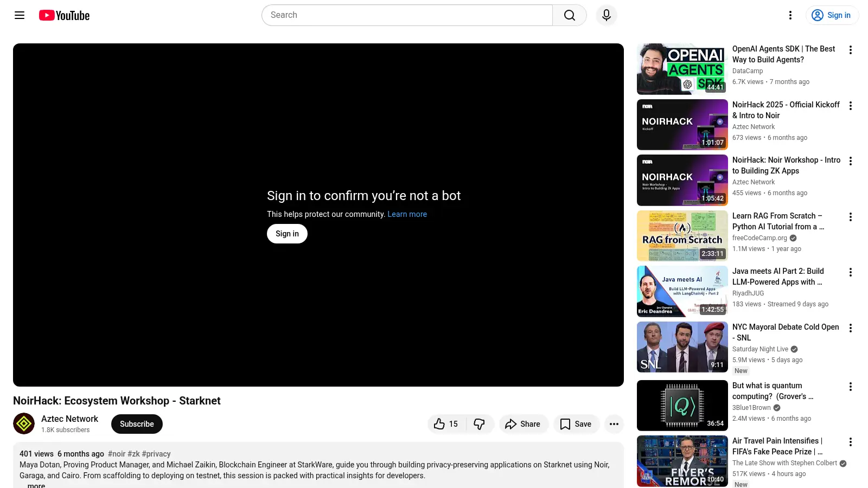
Task: Click the '1.8K subscribers' text
Action: (x=66, y=430)
